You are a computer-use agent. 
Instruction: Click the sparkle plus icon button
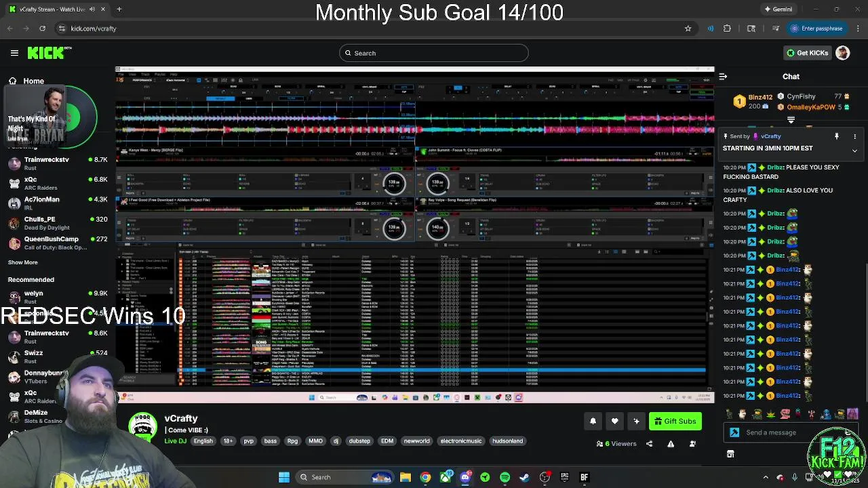point(636,421)
